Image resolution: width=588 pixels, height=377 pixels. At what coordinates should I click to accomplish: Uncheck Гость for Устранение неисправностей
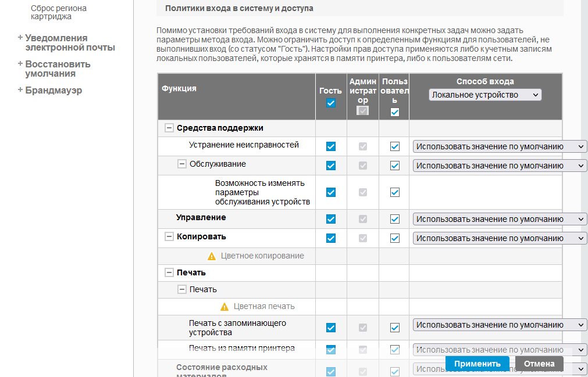point(331,146)
